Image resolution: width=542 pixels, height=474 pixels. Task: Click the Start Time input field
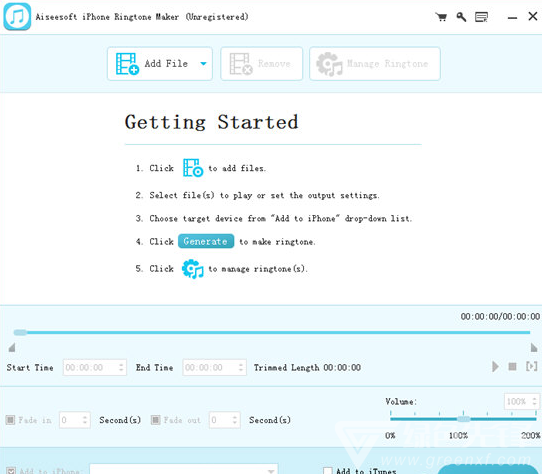click(95, 367)
